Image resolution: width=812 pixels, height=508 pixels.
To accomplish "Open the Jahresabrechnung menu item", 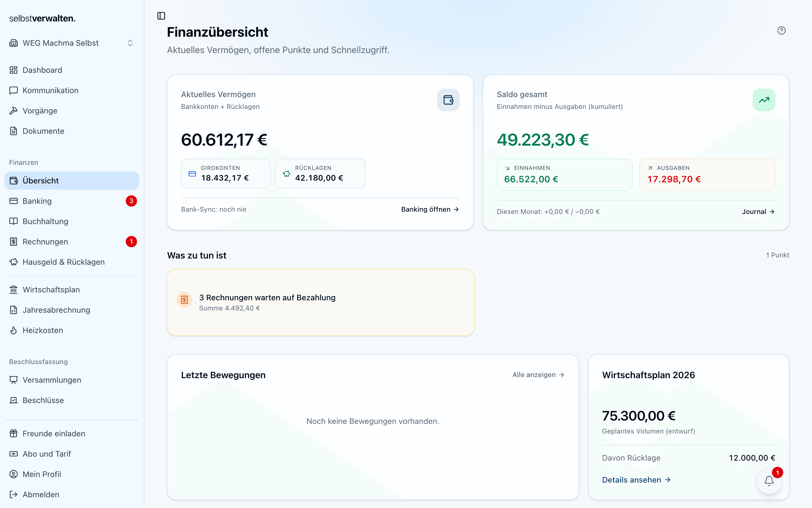I will tap(72, 310).
